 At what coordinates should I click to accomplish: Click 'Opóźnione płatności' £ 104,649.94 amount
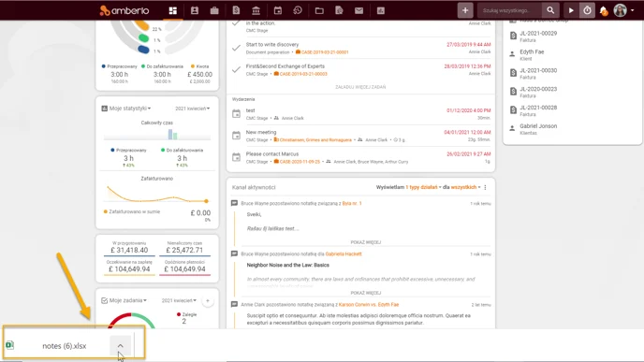[184, 269]
